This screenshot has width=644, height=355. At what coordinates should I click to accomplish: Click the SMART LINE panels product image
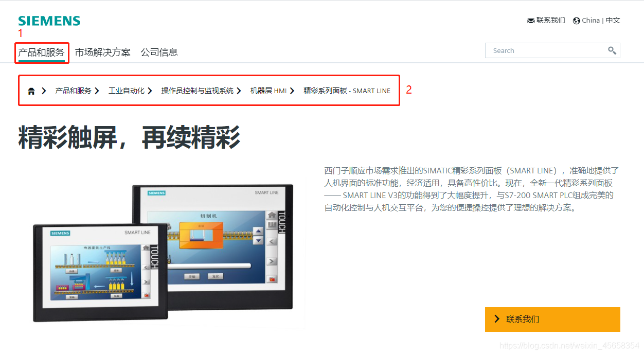[164, 253]
